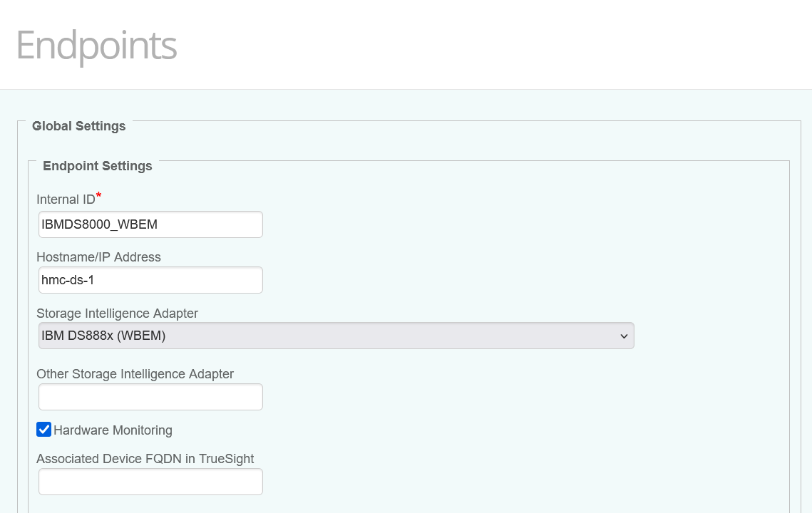Viewport: 812px width, 513px height.
Task: Click the Internal ID label
Action: (x=65, y=199)
